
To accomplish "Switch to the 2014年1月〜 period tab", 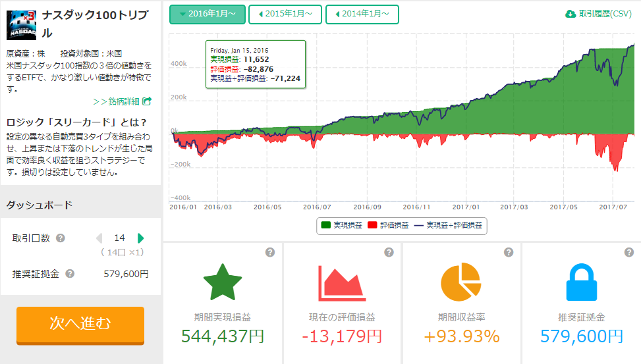I will point(362,14).
